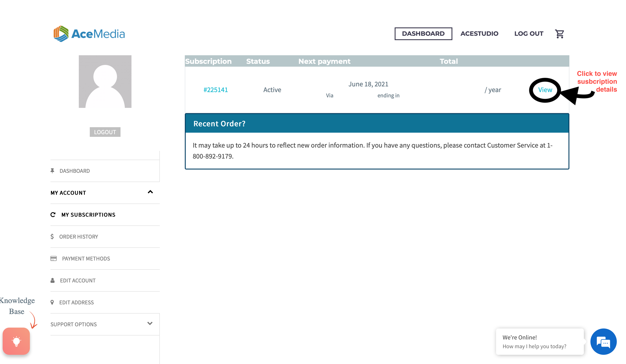Open AceStudio from the top navigation
The image size is (626, 364).
[479, 34]
